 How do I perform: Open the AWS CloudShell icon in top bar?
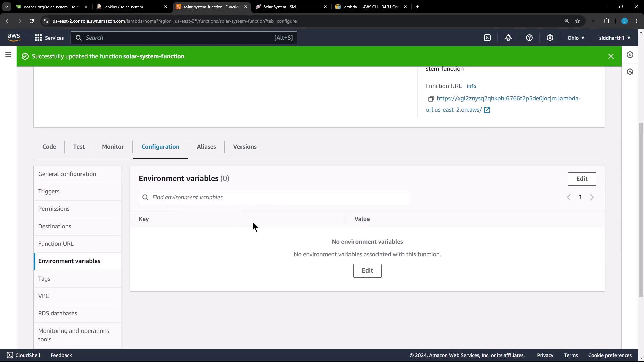[x=487, y=38]
